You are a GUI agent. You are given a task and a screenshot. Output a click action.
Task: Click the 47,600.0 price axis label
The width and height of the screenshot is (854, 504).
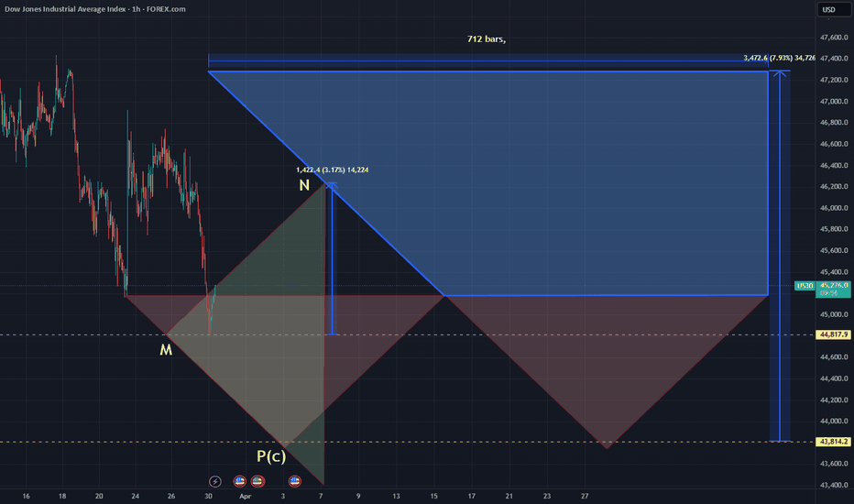click(834, 37)
